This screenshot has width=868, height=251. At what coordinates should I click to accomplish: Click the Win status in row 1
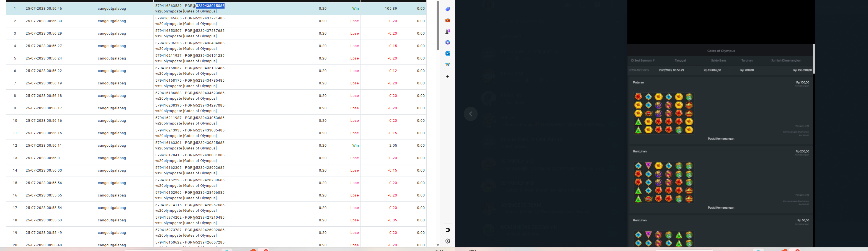[x=355, y=8]
